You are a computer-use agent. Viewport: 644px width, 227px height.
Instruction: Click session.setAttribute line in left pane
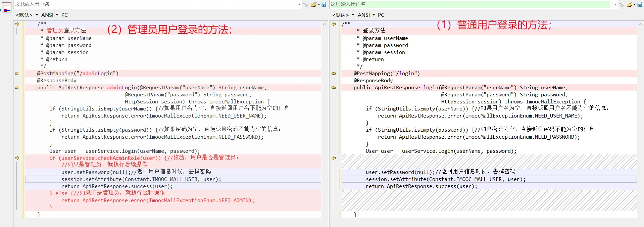(x=141, y=179)
